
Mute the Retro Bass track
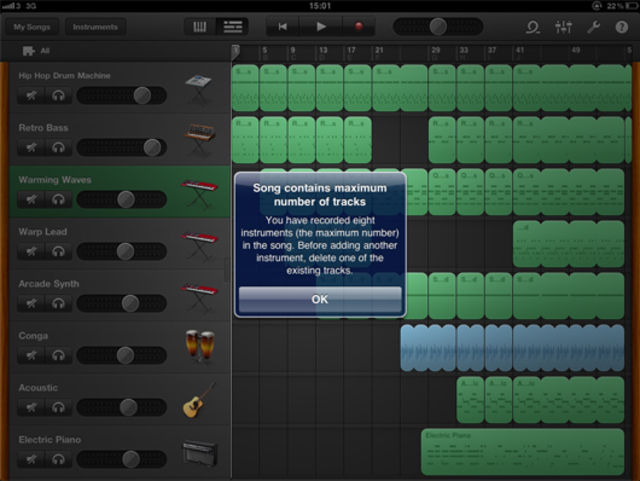31,147
